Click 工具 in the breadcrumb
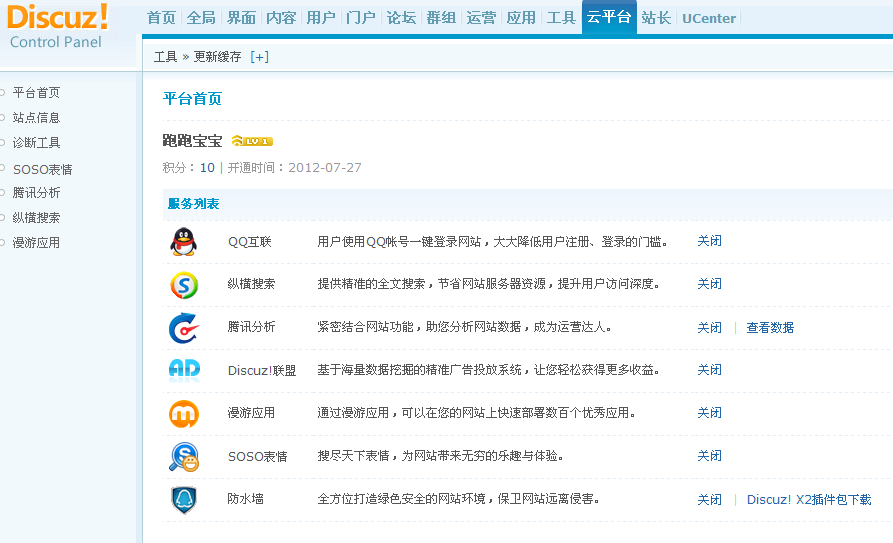This screenshot has width=893, height=543. coord(165,56)
